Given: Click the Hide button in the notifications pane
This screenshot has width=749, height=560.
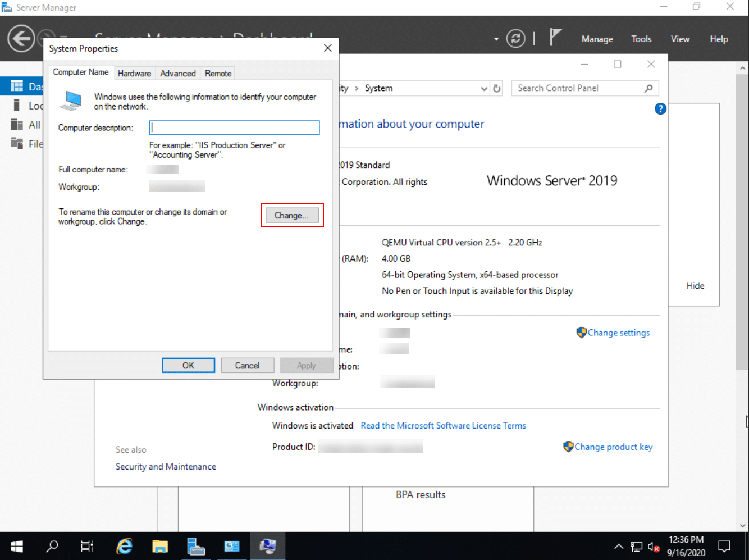Looking at the screenshot, I should pyautogui.click(x=695, y=285).
